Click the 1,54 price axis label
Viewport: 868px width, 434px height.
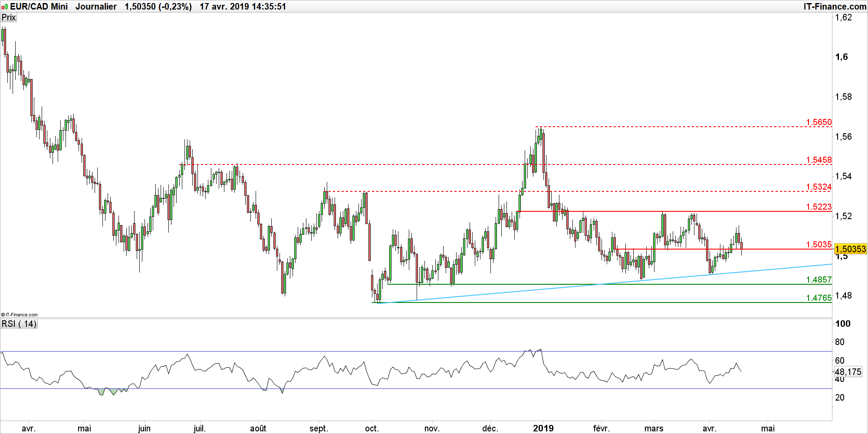click(x=843, y=176)
